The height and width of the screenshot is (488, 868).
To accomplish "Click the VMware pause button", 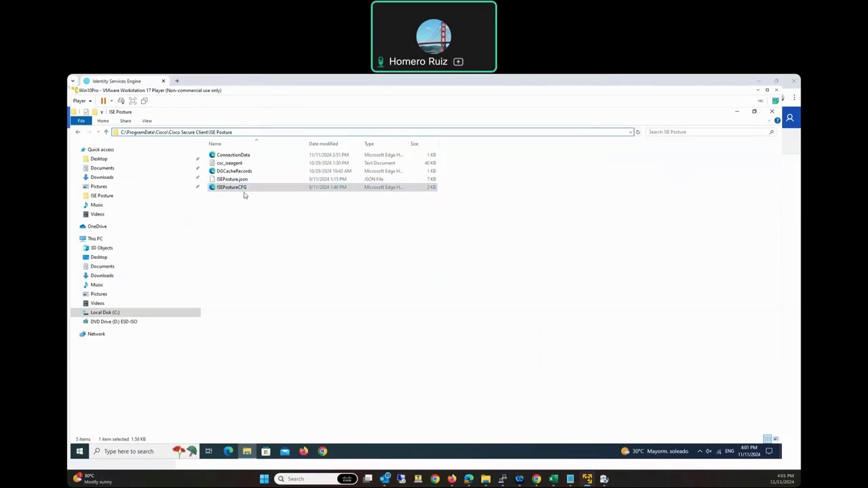I will point(103,101).
